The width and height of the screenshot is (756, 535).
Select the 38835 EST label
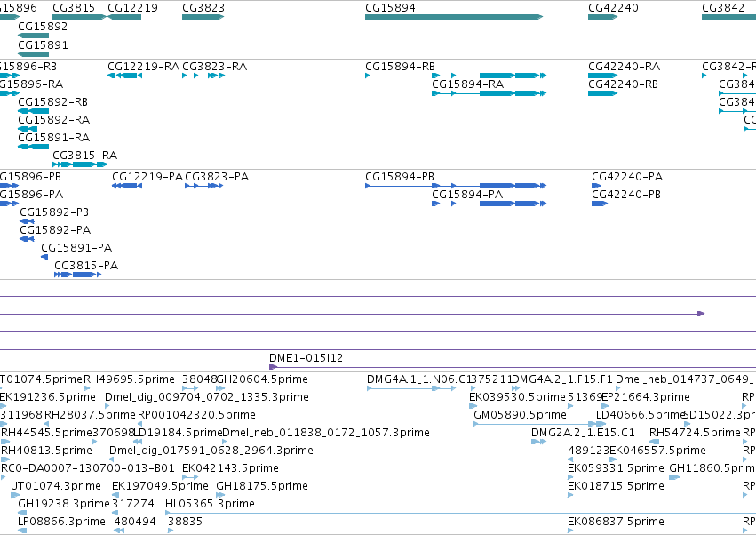tap(185, 522)
